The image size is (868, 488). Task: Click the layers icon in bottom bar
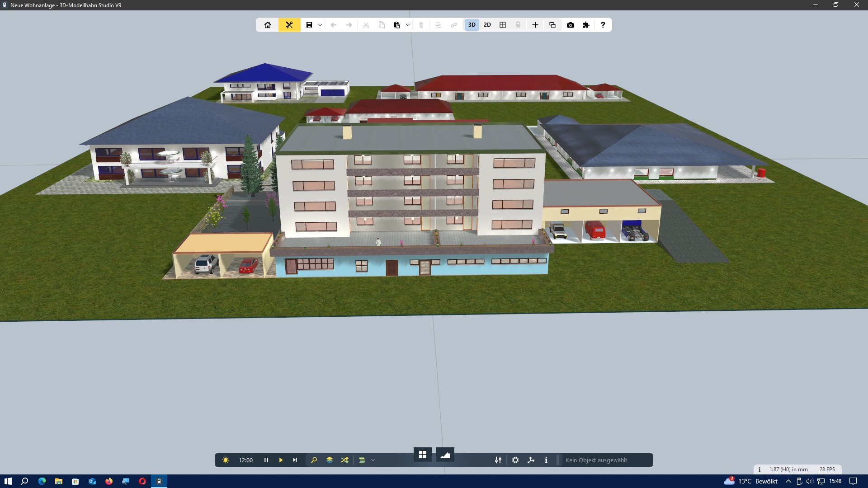tap(330, 460)
